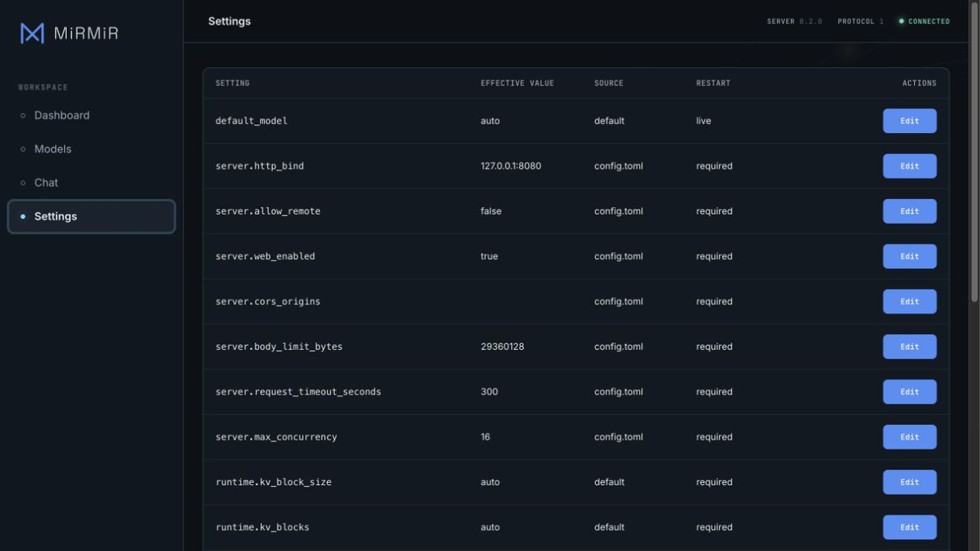Image resolution: width=980 pixels, height=551 pixels.
Task: Edit the server.allow_remote setting
Action: (910, 211)
